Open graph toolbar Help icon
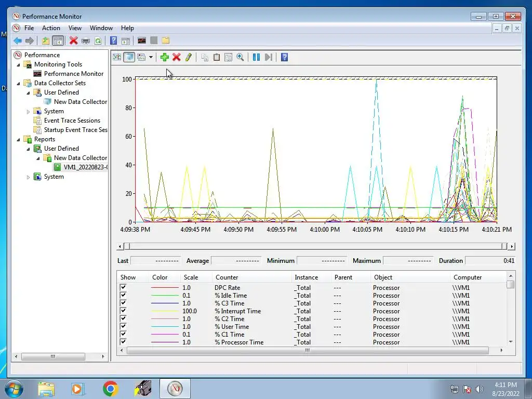Screen dimensions: 532x399 (x=284, y=57)
